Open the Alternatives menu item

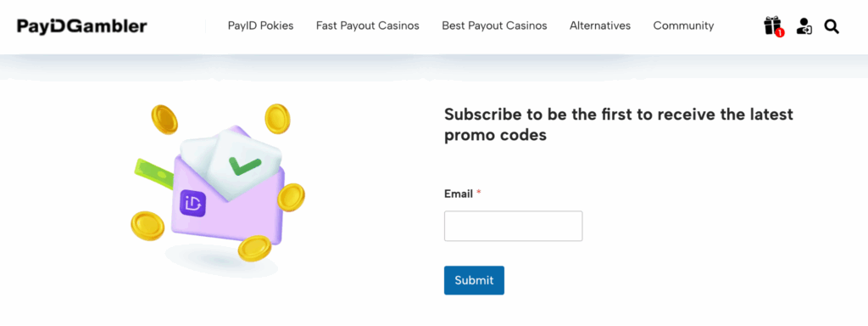tap(600, 25)
